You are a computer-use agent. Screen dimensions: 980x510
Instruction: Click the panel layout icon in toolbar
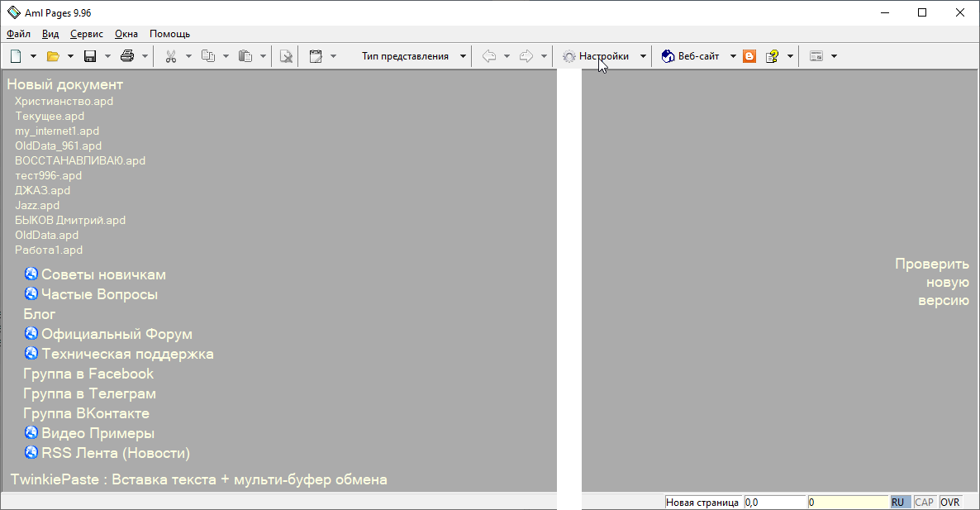pyautogui.click(x=816, y=56)
